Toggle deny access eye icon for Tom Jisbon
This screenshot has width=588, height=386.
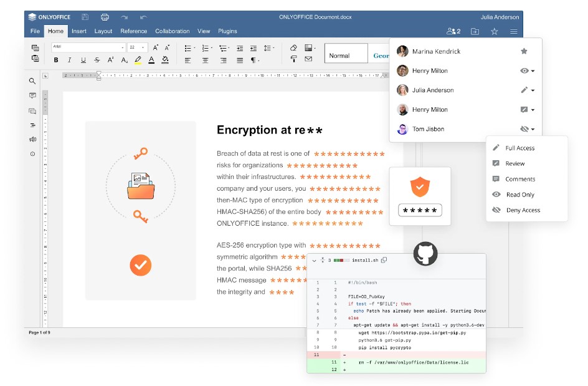click(524, 128)
